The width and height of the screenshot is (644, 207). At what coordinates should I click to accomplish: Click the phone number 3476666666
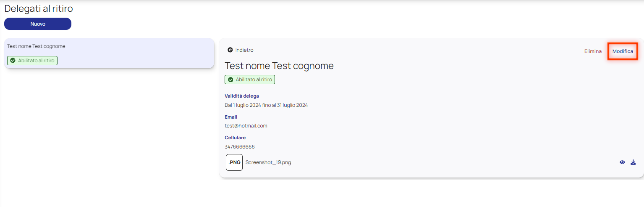[x=240, y=147]
